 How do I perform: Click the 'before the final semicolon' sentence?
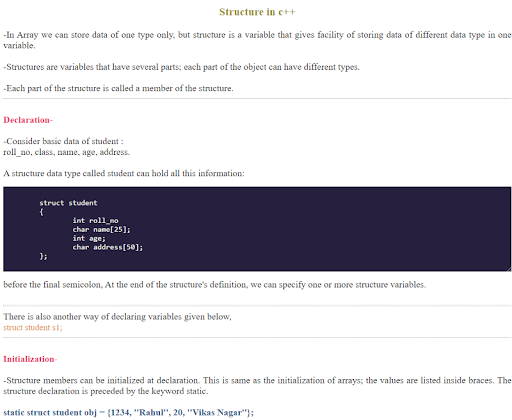[215, 285]
